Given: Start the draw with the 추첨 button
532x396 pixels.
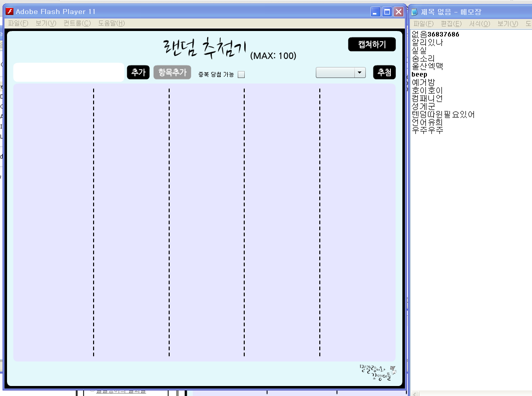Looking at the screenshot, I should pos(384,72).
